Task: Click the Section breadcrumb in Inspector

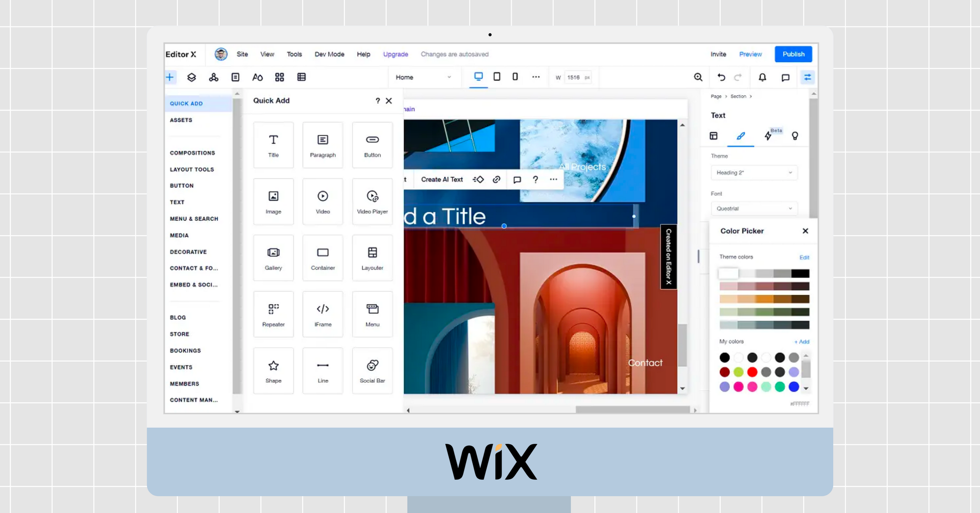Action: (x=738, y=97)
